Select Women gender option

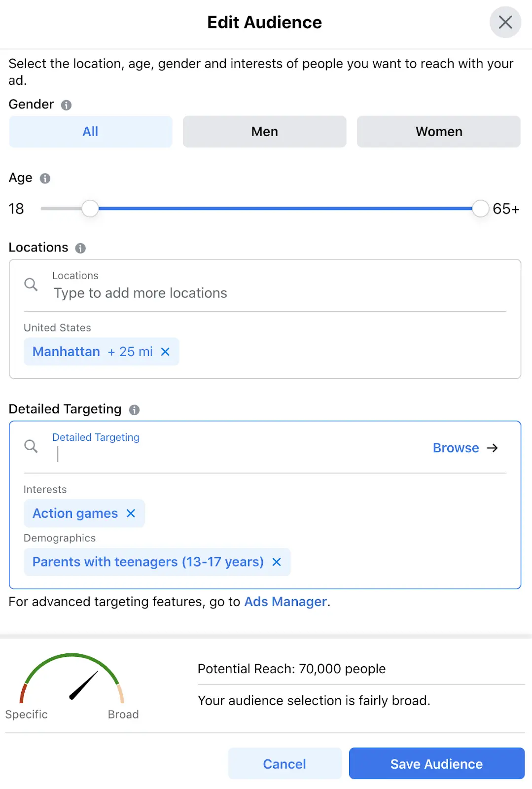coord(439,132)
